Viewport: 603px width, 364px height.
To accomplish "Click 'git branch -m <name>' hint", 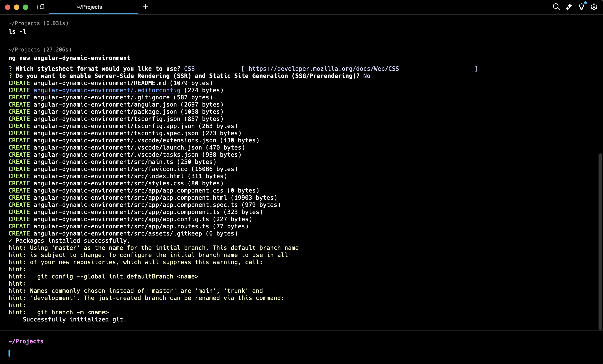I will click(x=73, y=312).
